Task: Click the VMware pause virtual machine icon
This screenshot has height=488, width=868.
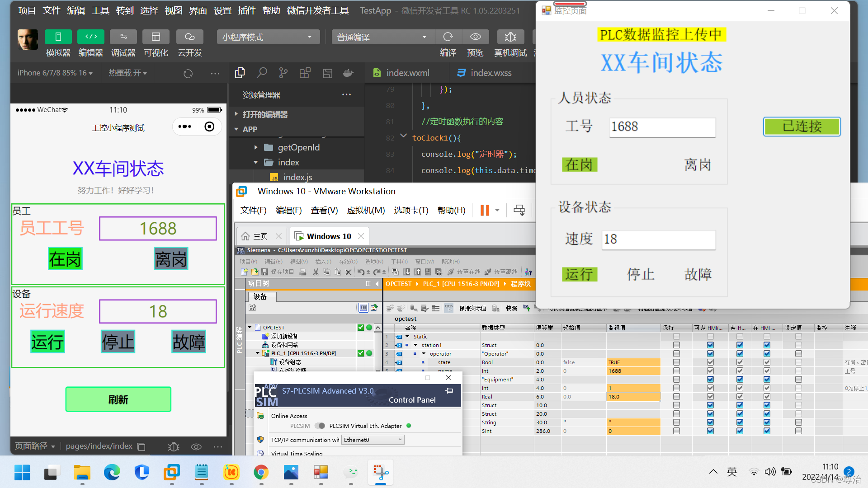Action: [x=485, y=210]
